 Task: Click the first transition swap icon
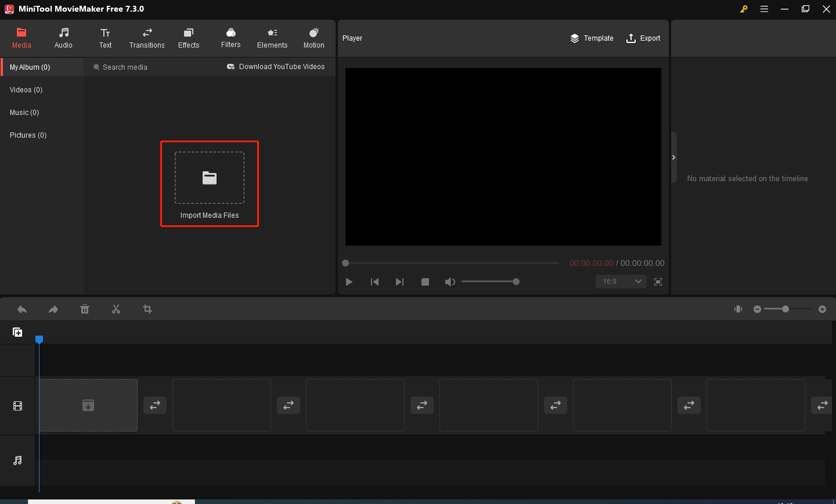(x=155, y=405)
